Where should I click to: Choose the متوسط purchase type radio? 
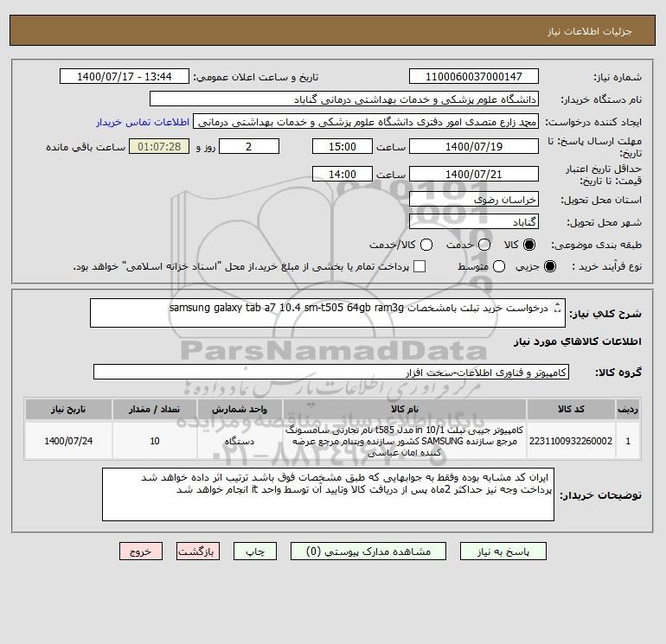tap(499, 266)
